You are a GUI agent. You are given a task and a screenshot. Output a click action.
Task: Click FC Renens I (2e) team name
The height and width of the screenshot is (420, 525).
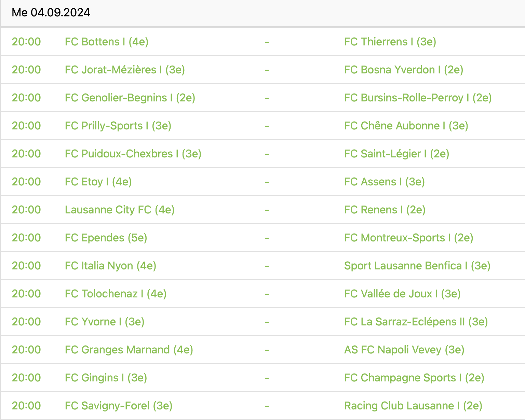[385, 210]
